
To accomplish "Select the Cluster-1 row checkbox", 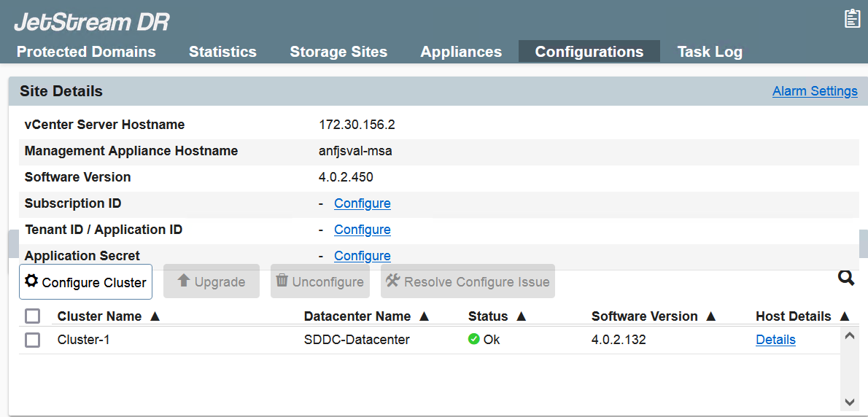I will click(x=32, y=340).
